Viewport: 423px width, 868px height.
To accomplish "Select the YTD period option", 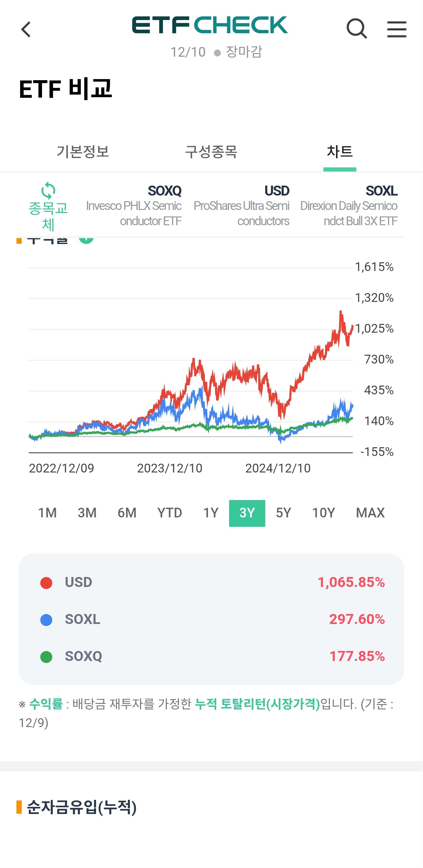I will 169,513.
